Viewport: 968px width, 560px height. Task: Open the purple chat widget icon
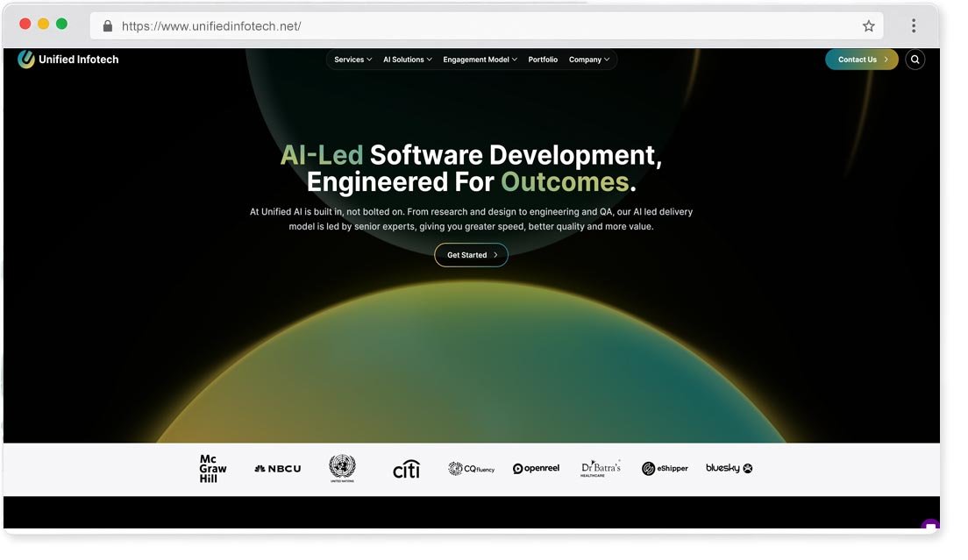(929, 526)
